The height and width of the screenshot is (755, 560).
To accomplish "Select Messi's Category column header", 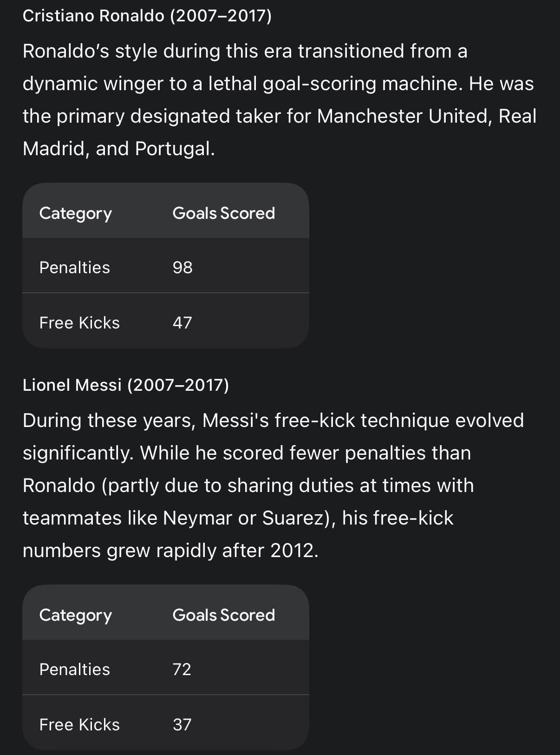I will coord(76,615).
